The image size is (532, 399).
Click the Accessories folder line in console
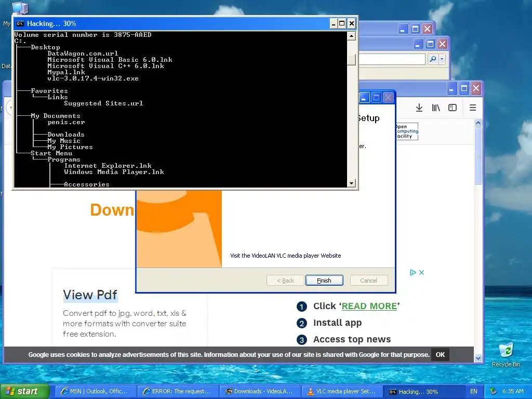87,184
